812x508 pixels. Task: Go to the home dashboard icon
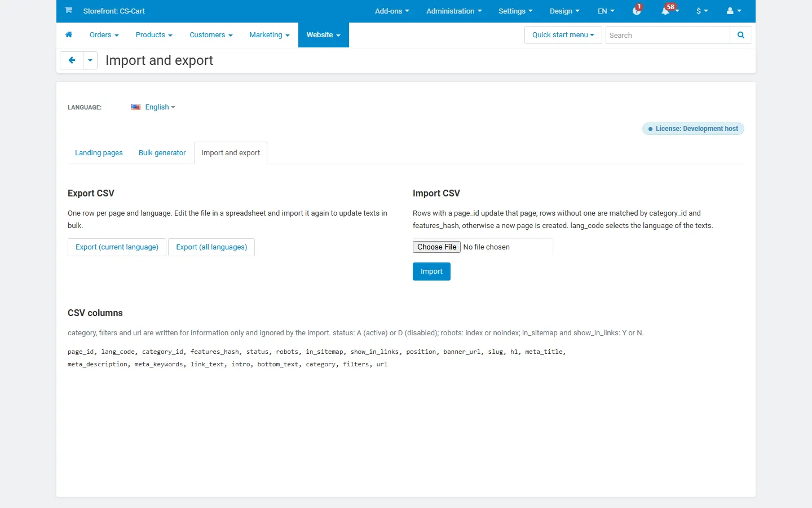(x=69, y=35)
